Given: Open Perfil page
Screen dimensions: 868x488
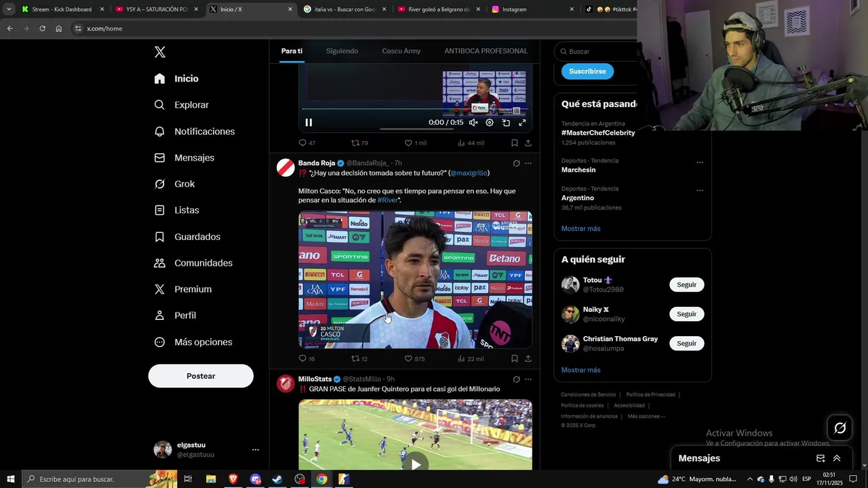Looking at the screenshot, I should tap(175, 315).
